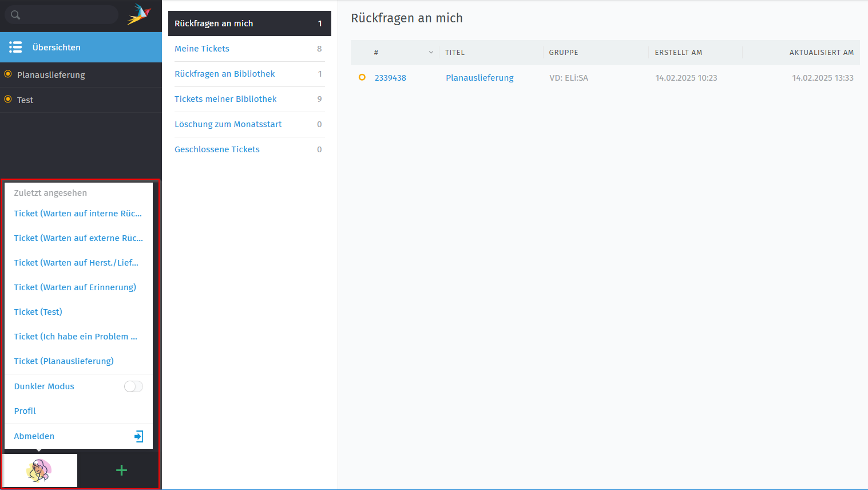The width and height of the screenshot is (868, 490).
Task: Expand the # column sort arrow
Action: [x=431, y=53]
